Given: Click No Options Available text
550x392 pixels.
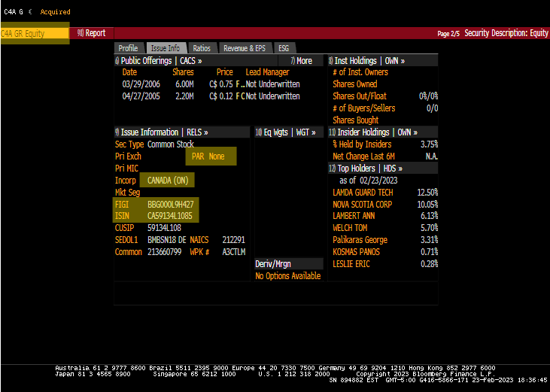Looking at the screenshot, I should [288, 276].
